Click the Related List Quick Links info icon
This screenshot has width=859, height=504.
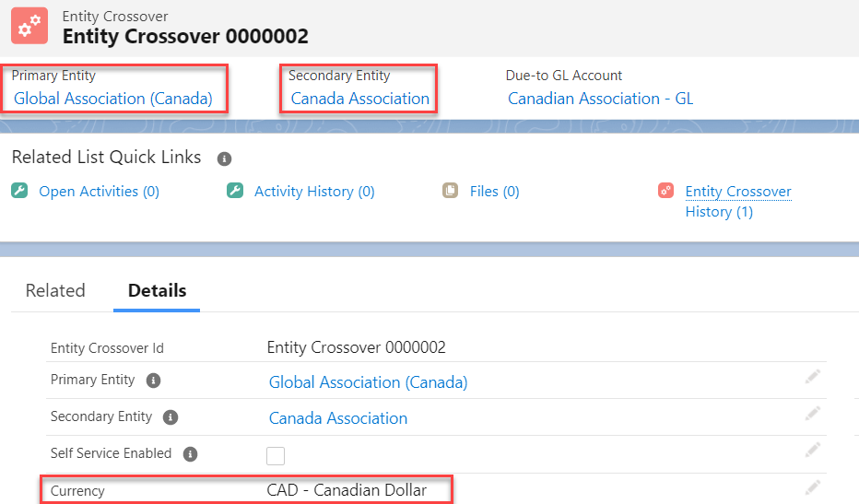[x=224, y=158]
